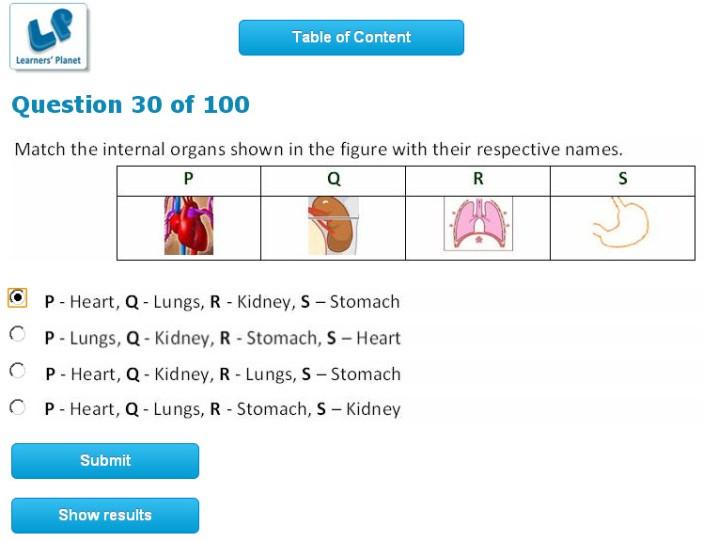Choose radio for P-Heart, Q-Kidney, R-Lungs answer
Image resolution: width=703 pixels, height=541 pixels.
[17, 371]
